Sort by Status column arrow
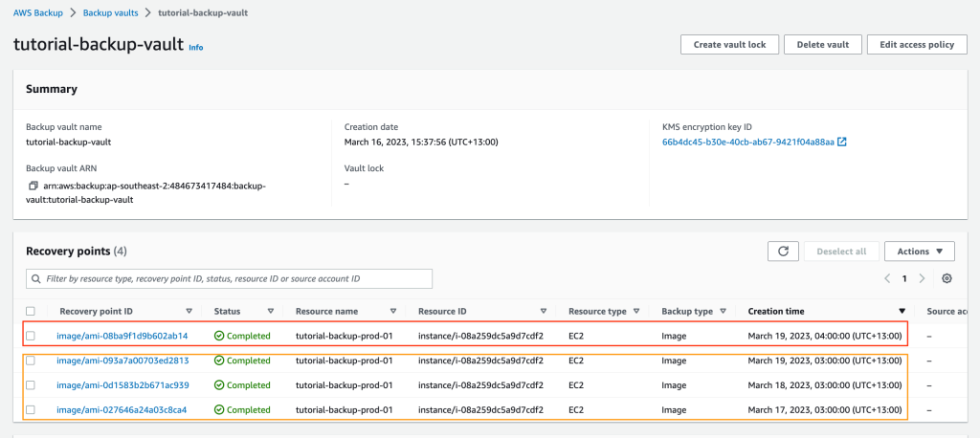Viewport: 980px width, 438px height. (x=272, y=311)
